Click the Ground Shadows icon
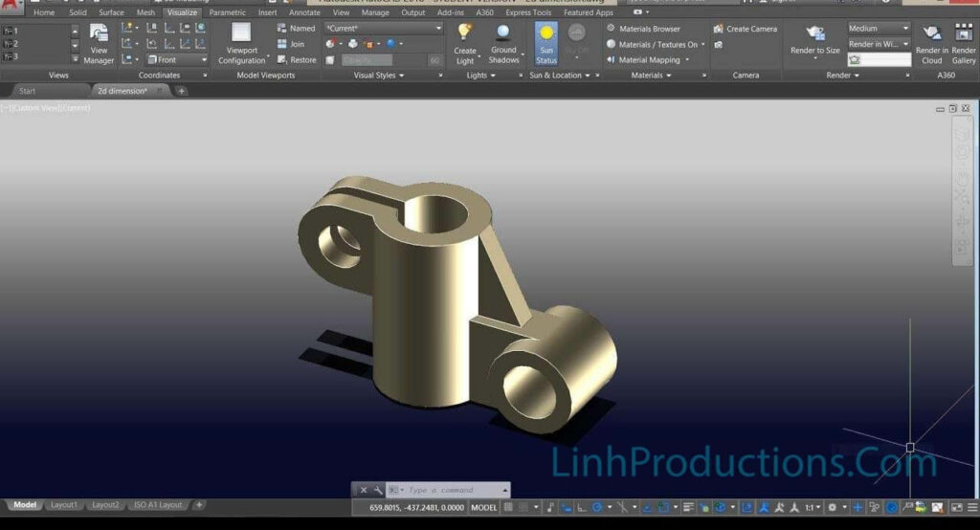 tap(503, 44)
